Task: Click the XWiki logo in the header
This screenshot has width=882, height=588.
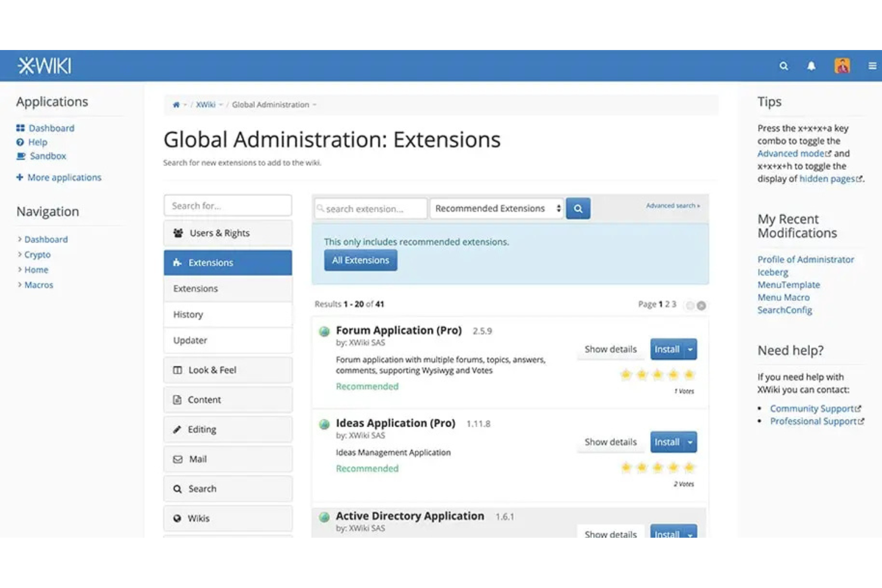Action: coord(45,66)
